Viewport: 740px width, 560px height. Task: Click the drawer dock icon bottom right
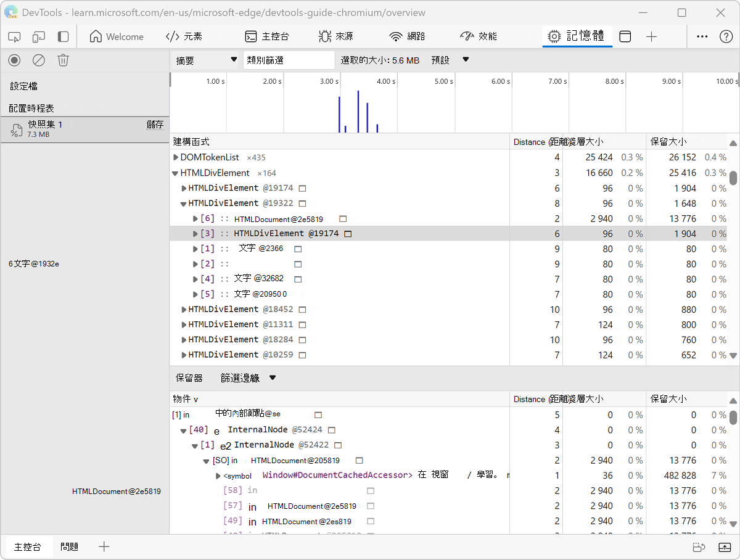point(699,547)
